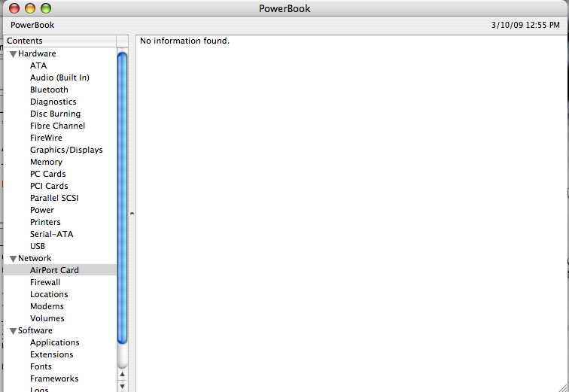Click the window resize grip corner

click(x=562, y=387)
